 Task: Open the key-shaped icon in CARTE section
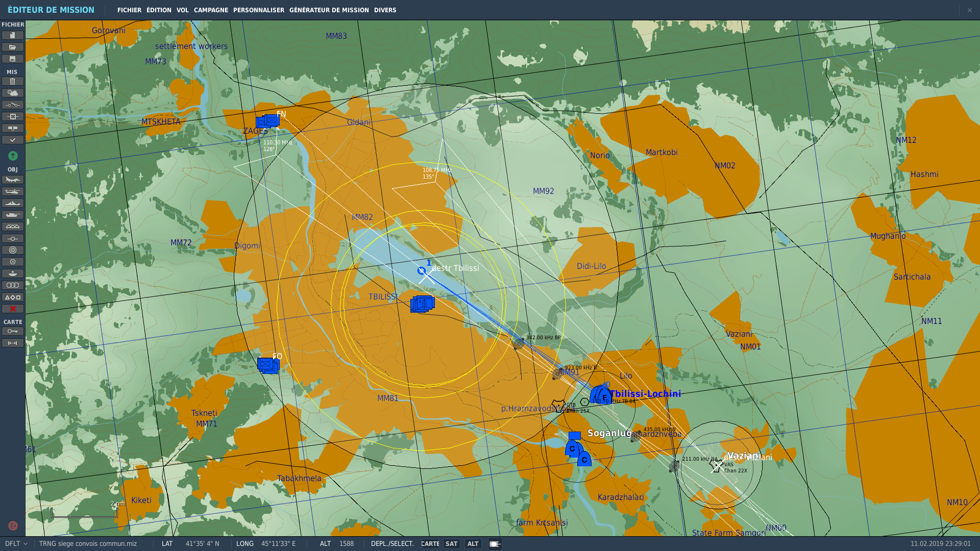tap(13, 331)
